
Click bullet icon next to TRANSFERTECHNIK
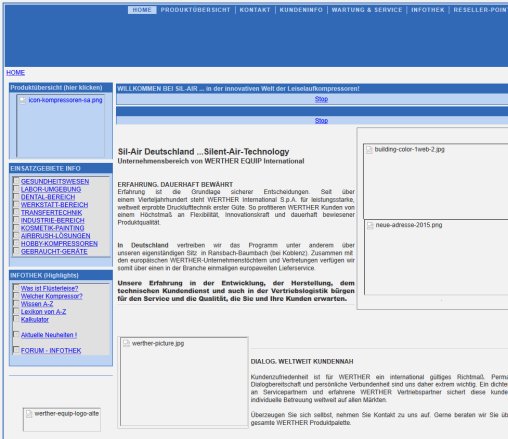point(16,212)
